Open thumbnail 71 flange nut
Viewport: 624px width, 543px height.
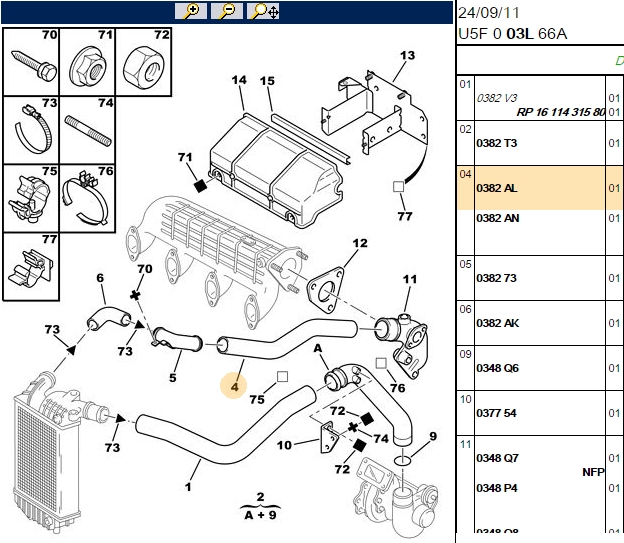(x=88, y=62)
